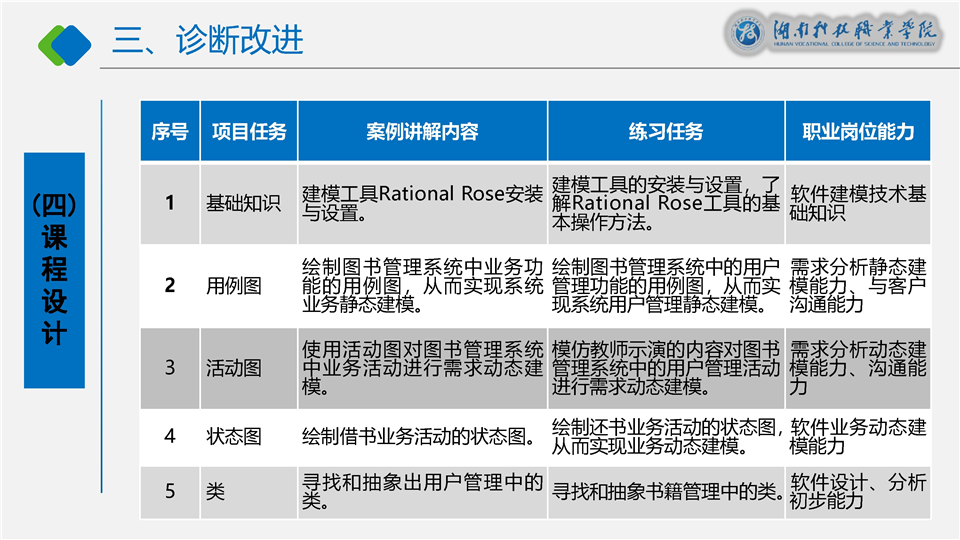The height and width of the screenshot is (540, 960).
Task: Click the 活动图 project task cell
Action: [x=234, y=367]
